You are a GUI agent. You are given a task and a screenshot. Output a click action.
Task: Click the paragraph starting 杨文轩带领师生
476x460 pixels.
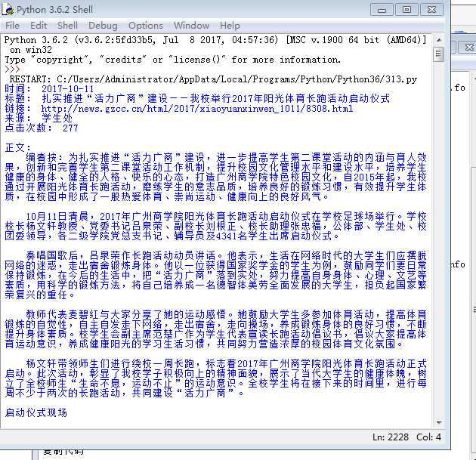215,378
